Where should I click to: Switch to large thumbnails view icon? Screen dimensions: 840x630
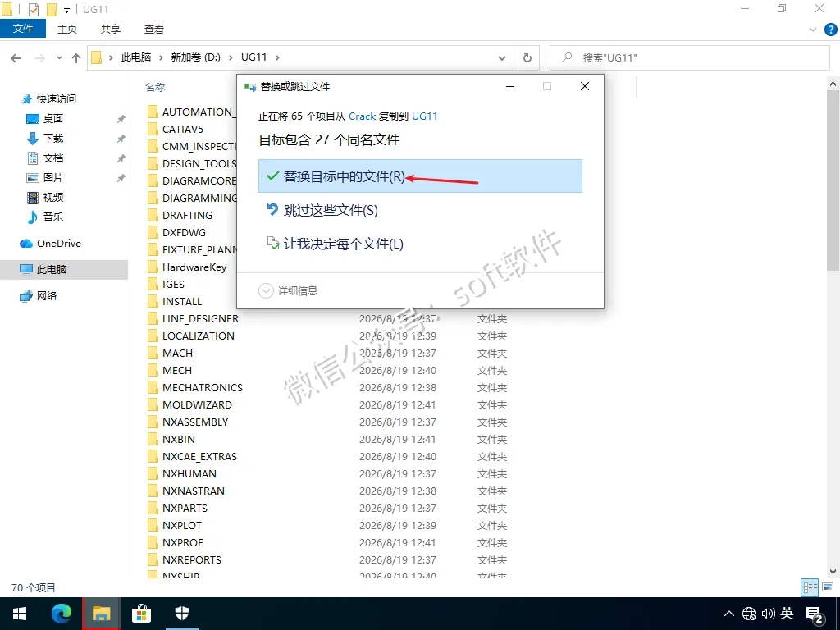click(x=828, y=587)
